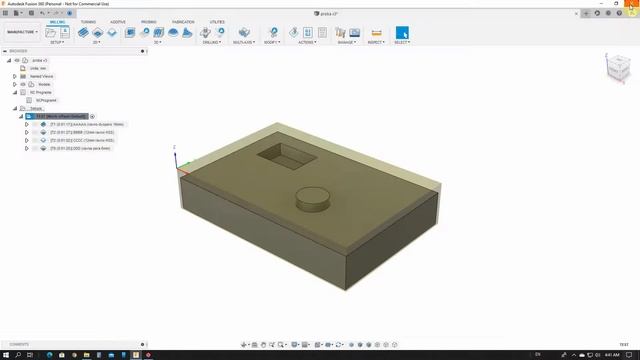Expand the COMMENTS panel
The width and height of the screenshot is (640, 360).
[x=142, y=344]
